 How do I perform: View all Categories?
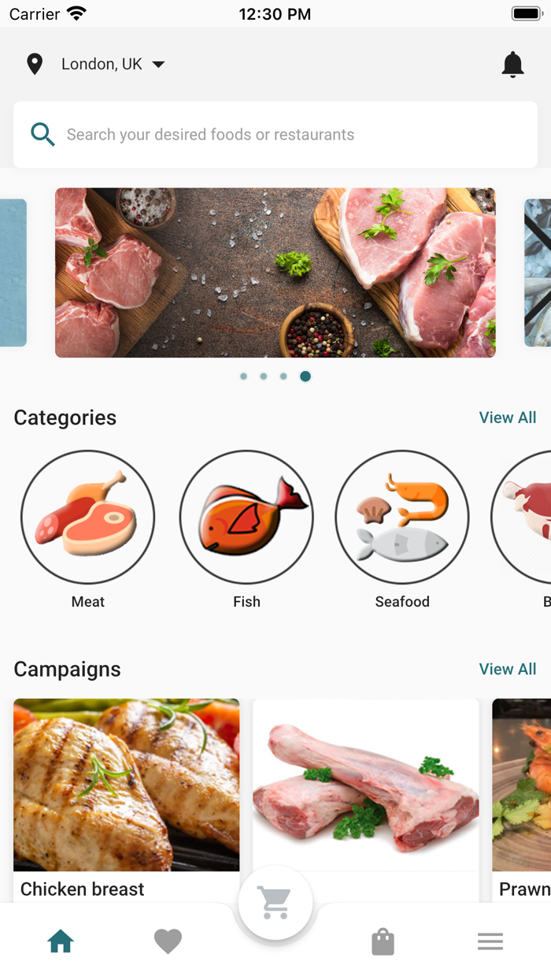(x=508, y=418)
